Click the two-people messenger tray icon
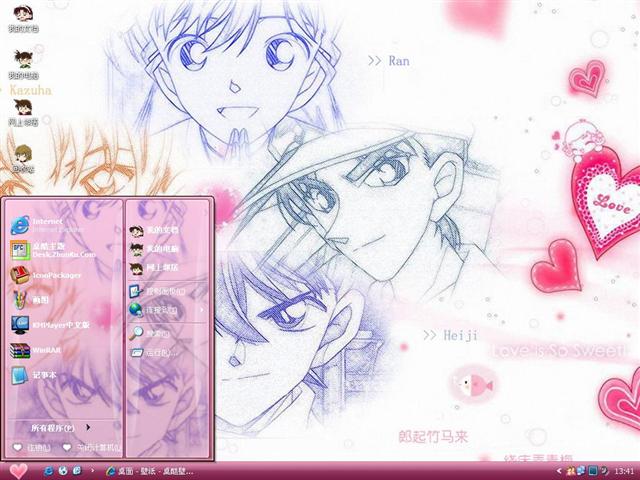 [571, 471]
